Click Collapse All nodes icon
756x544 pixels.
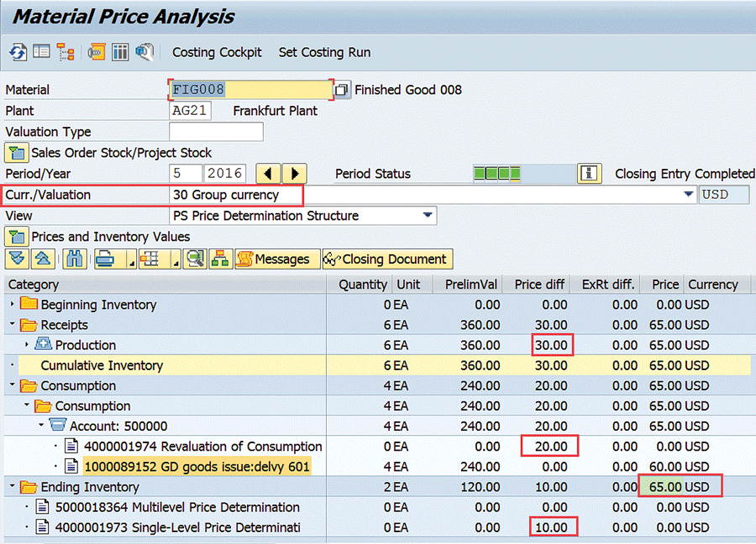42,259
